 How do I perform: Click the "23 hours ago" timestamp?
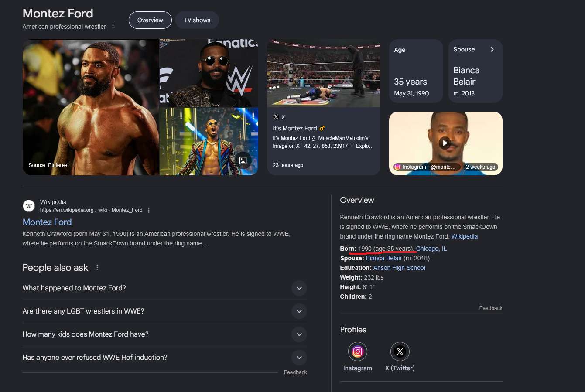tap(288, 165)
